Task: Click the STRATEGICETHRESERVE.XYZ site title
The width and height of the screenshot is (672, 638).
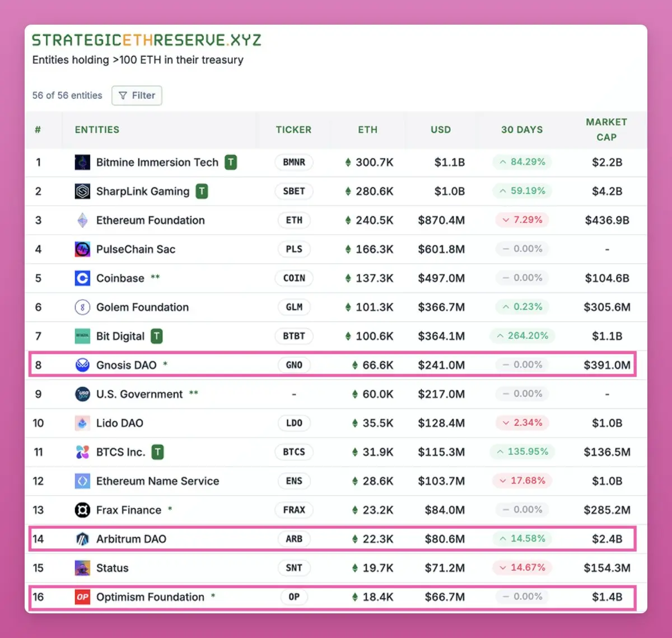Action: pyautogui.click(x=147, y=40)
